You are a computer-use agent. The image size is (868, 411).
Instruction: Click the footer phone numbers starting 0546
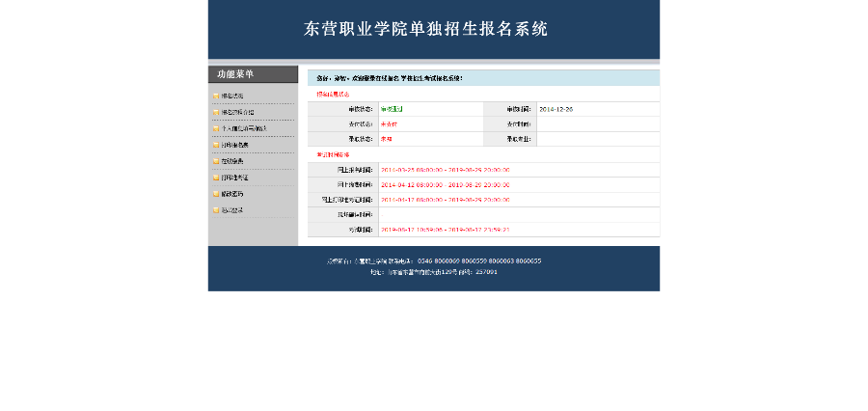point(479,260)
